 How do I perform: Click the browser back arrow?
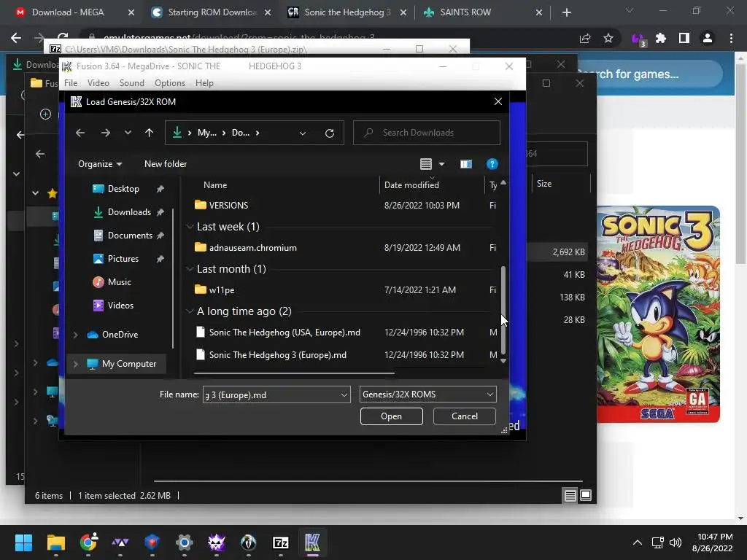click(x=16, y=38)
